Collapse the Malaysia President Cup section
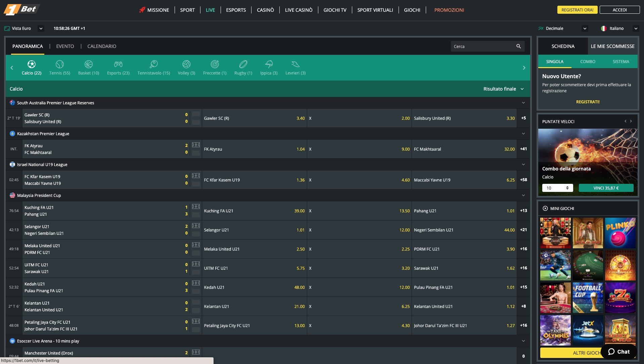Screen dimensions: 644x364 [x=523, y=195]
